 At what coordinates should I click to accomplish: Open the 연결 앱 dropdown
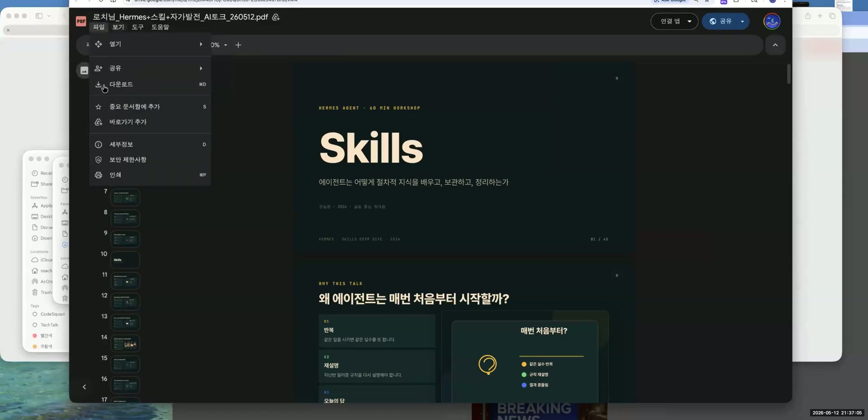pos(675,21)
